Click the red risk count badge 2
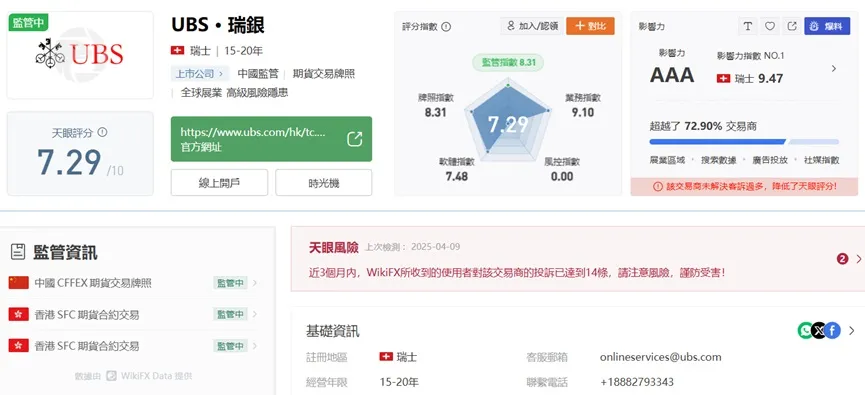Viewport: 865px width, 395px height. (842, 259)
